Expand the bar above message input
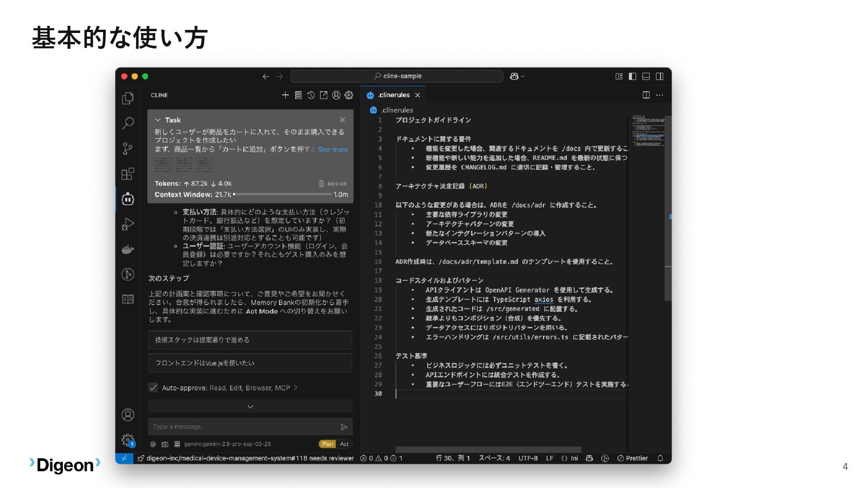Image resolution: width=868 pixels, height=488 pixels. pos(250,406)
